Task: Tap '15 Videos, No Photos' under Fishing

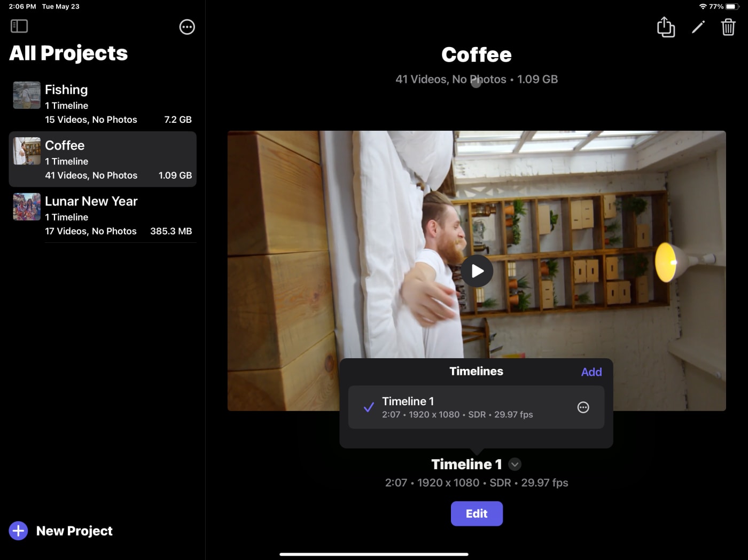Action: coord(91,120)
